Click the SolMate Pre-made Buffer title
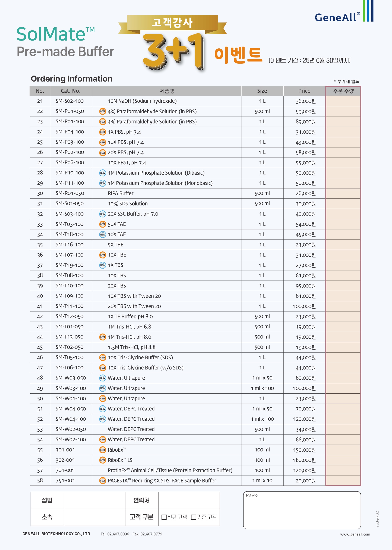The image size is (392, 550). point(65,42)
